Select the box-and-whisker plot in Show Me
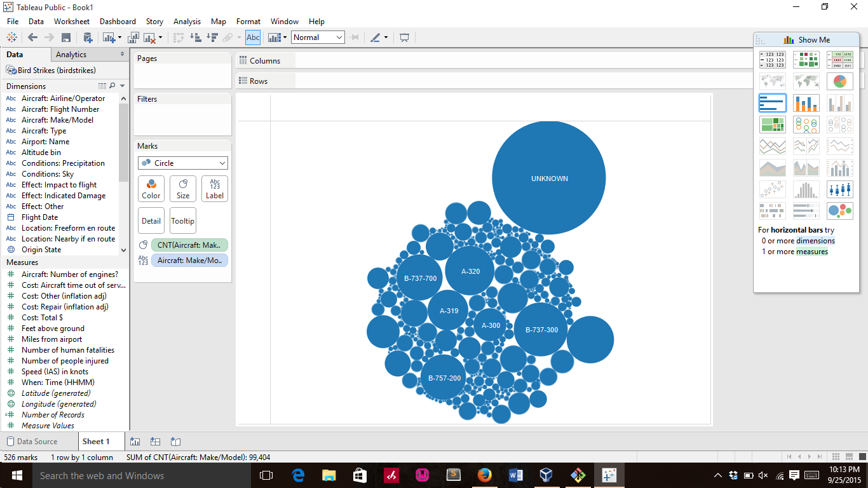868x488 pixels. tap(840, 189)
